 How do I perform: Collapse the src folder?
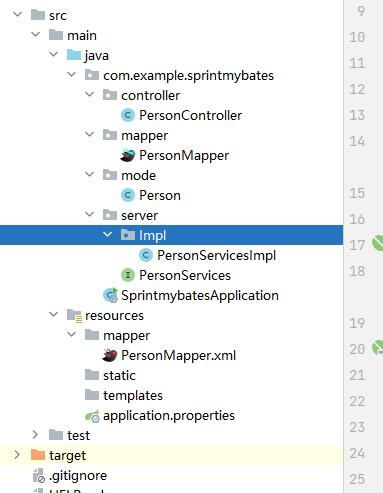coord(17,14)
